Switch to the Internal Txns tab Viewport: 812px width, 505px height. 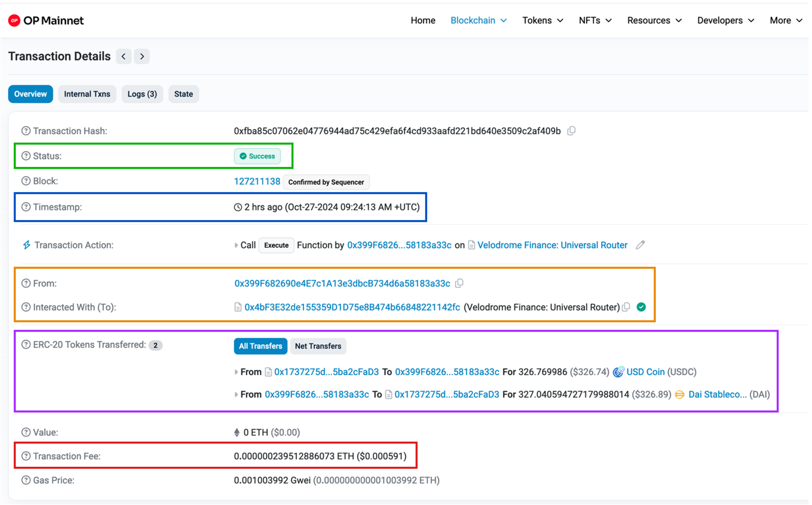(87, 94)
